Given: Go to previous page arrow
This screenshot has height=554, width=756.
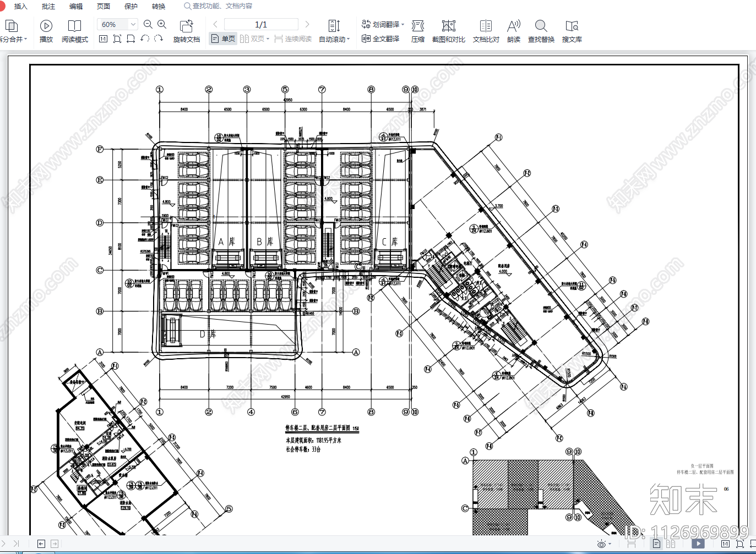Looking at the screenshot, I should [x=215, y=24].
